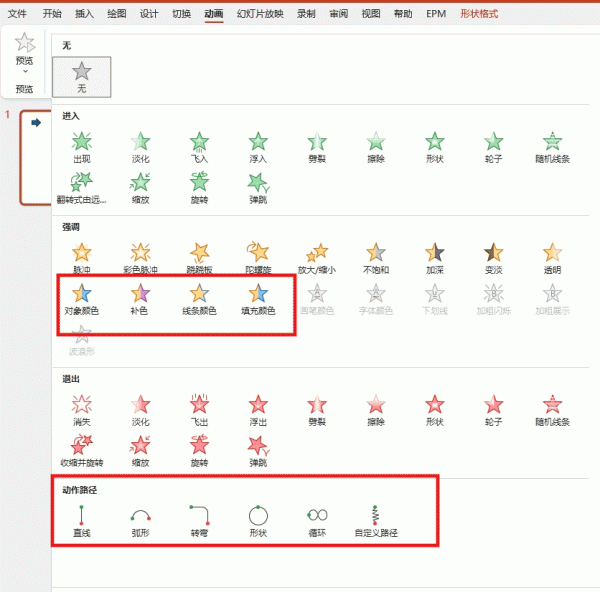The width and height of the screenshot is (600, 592).
Task: Apply the 透明 emphasis animation
Action: (x=553, y=258)
